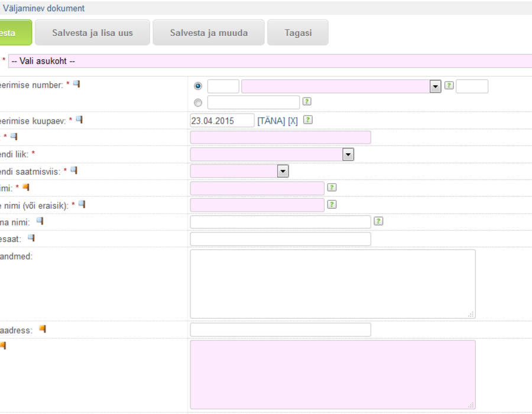Open help icon for 'na nimi' field
532x414 pixels.
378,221
